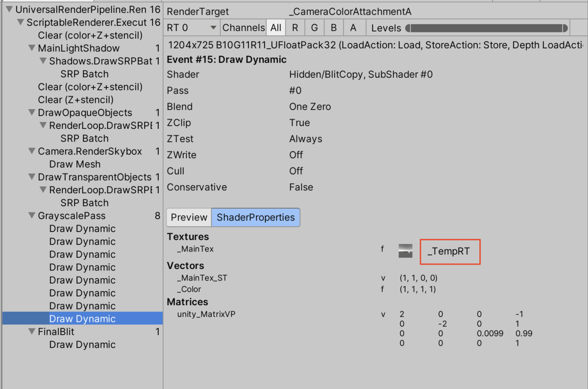Click the (1, 1, 1, 1) color value
Screen dimensions: 588x389
418,289
